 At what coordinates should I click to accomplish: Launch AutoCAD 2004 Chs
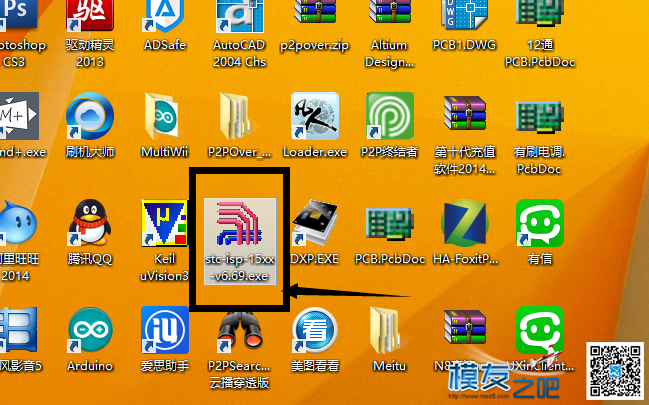pos(240,16)
